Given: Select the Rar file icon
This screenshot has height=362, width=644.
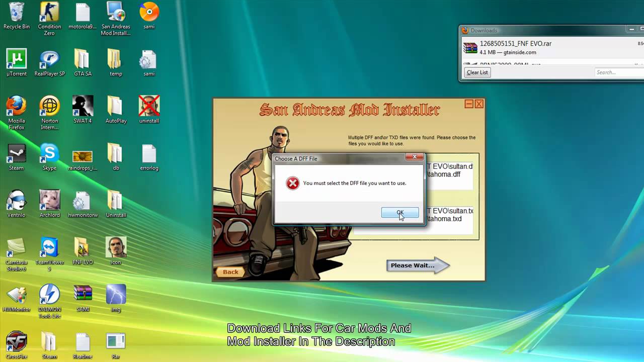Looking at the screenshot, I should tap(116, 345).
